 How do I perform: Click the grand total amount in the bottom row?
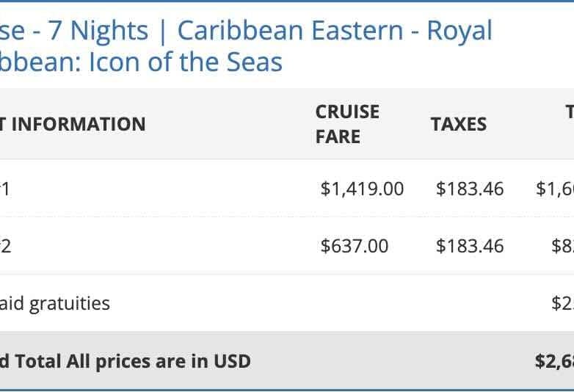[554, 361]
